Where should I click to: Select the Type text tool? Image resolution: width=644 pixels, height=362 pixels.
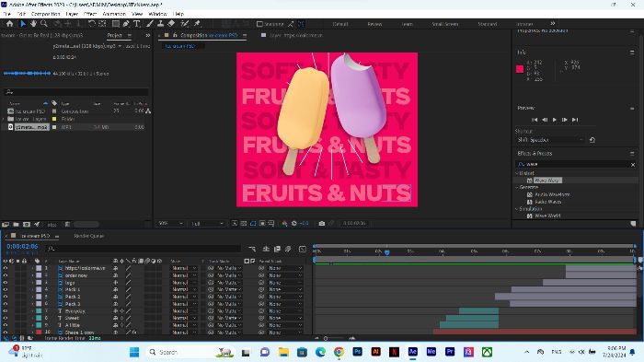pyautogui.click(x=137, y=24)
